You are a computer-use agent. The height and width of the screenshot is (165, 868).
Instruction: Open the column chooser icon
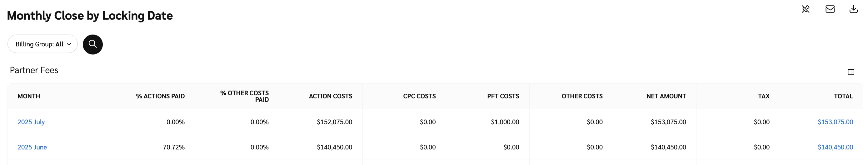coord(851,72)
